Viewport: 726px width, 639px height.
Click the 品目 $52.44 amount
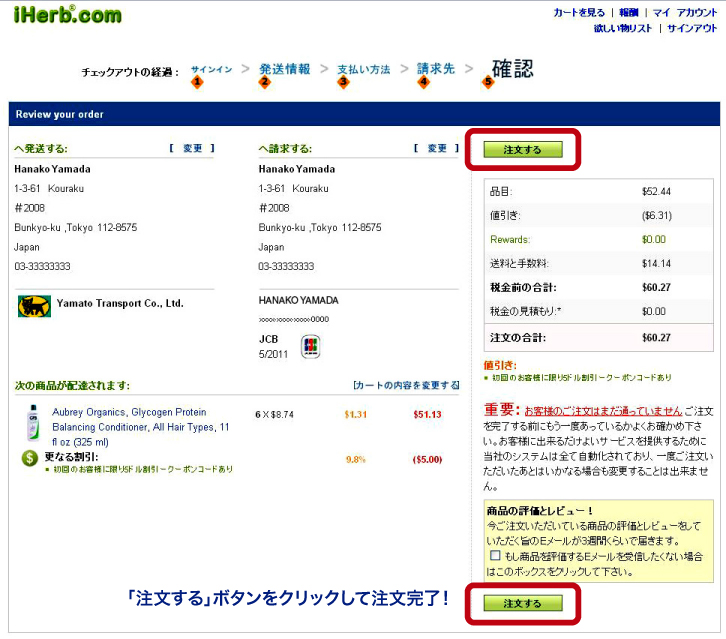point(656,192)
